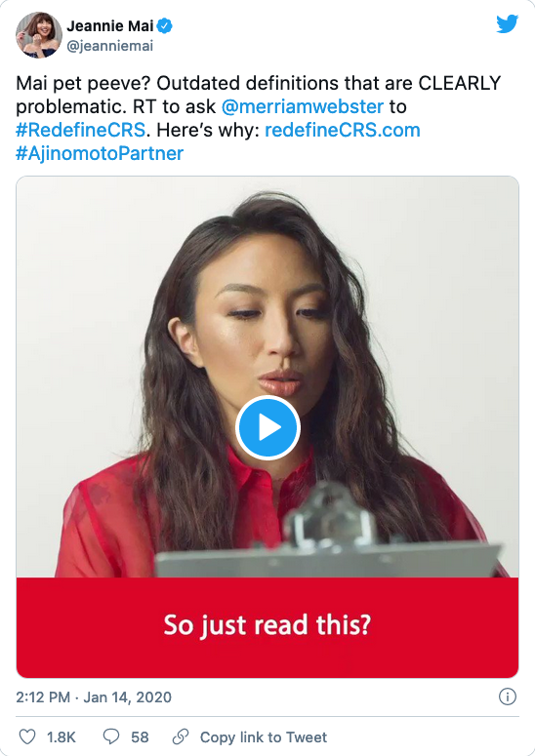Click the tweet body text

point(259,118)
